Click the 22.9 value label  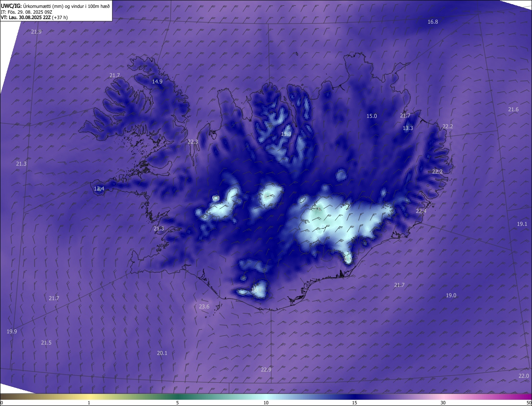point(266,369)
